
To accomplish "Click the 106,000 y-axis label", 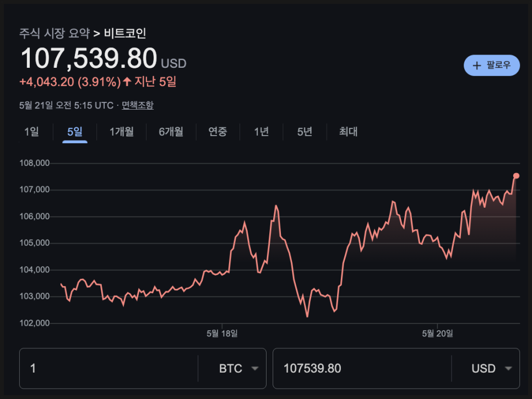I will coord(35,217).
